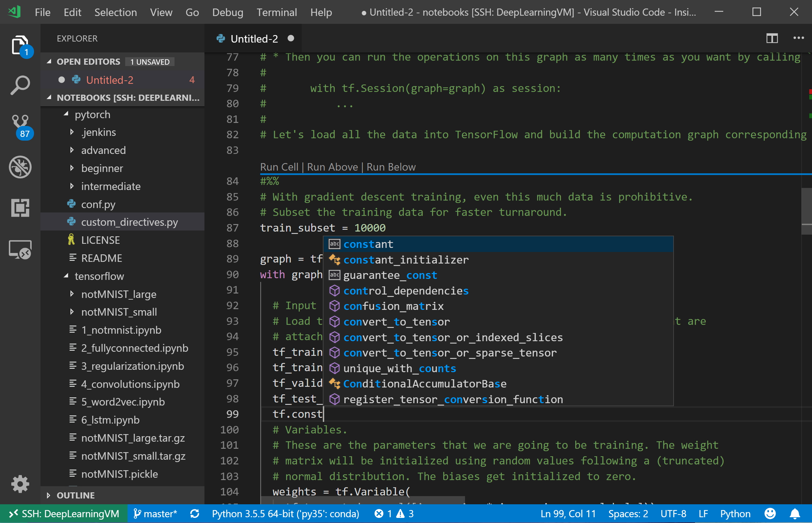Open the Terminal menu
The width and height of the screenshot is (812, 523).
coord(277,12)
